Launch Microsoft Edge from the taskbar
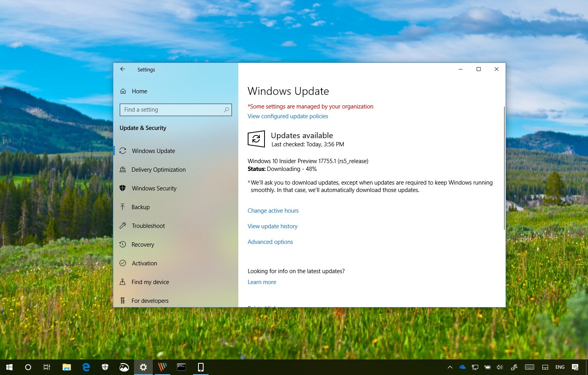 coord(86,367)
